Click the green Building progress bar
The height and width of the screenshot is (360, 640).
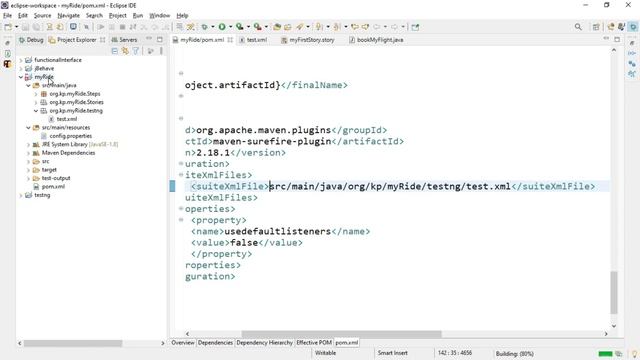coord(605,353)
